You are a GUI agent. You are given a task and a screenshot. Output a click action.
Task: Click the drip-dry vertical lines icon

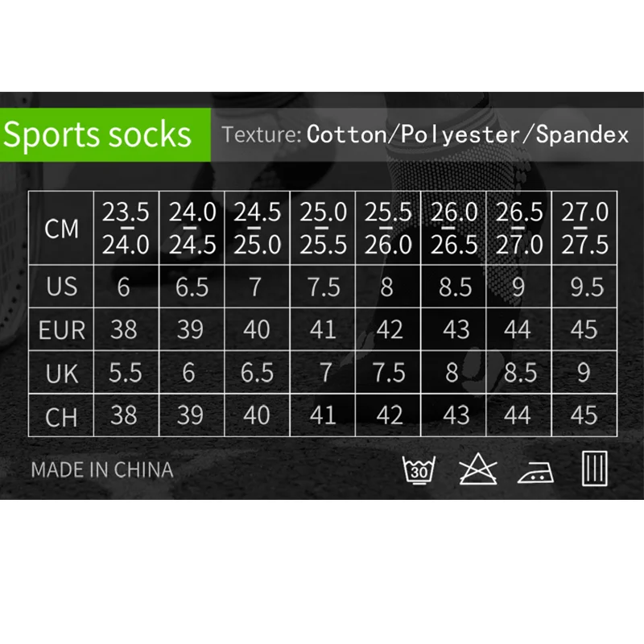(594, 469)
